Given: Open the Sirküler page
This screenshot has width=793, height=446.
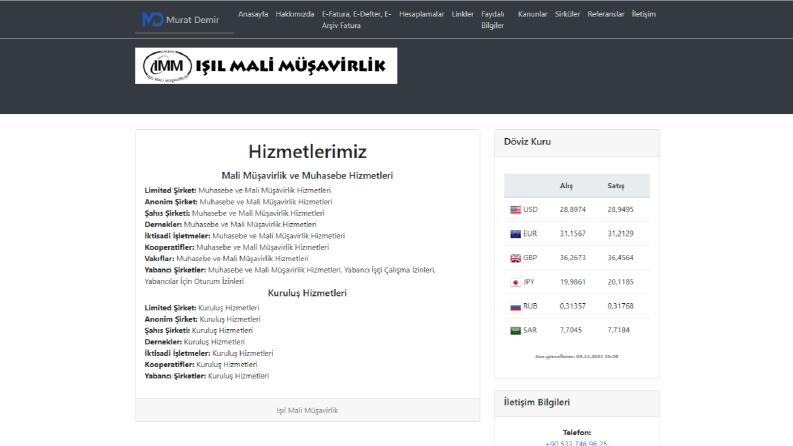Looking at the screenshot, I should pyautogui.click(x=567, y=14).
